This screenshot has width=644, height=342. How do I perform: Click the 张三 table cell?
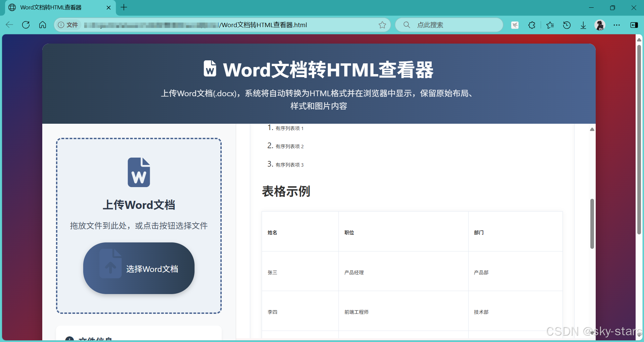pyautogui.click(x=300, y=271)
